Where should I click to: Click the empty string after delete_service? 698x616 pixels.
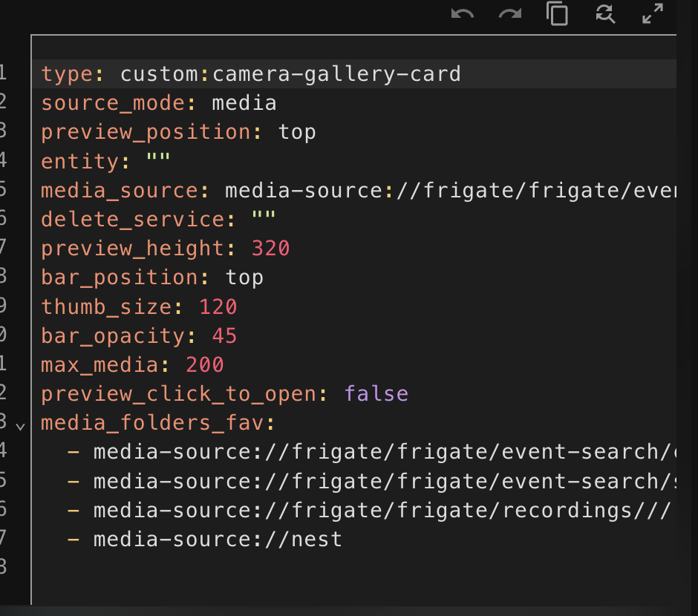[264, 219]
